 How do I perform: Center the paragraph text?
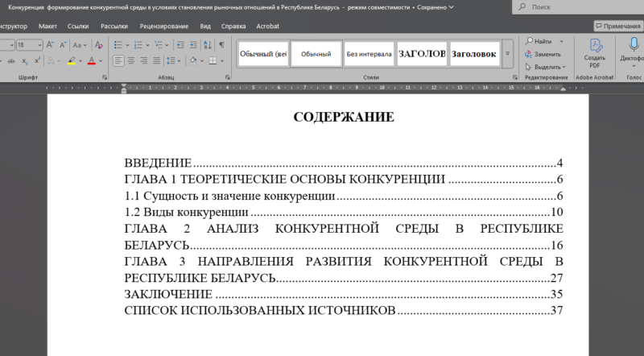pyautogui.click(x=131, y=61)
